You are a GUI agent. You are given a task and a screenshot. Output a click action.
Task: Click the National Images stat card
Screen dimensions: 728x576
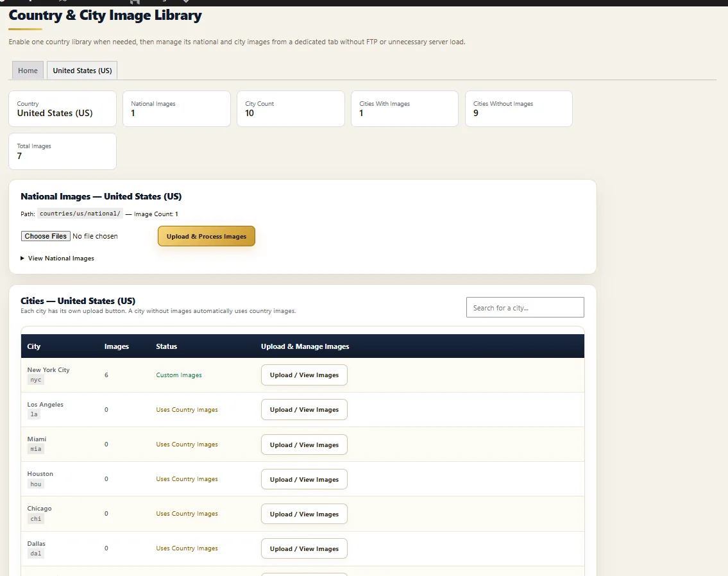[176, 108]
